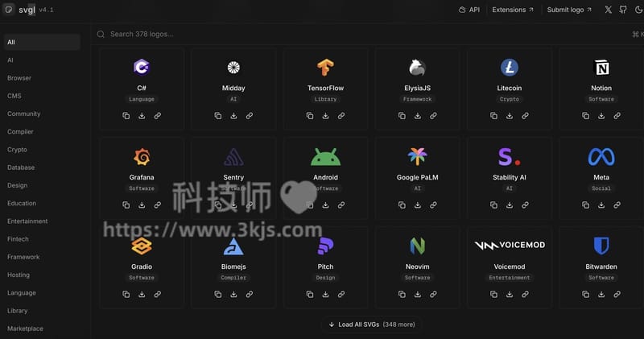Filter by Crypto category in sidebar

coord(17,150)
